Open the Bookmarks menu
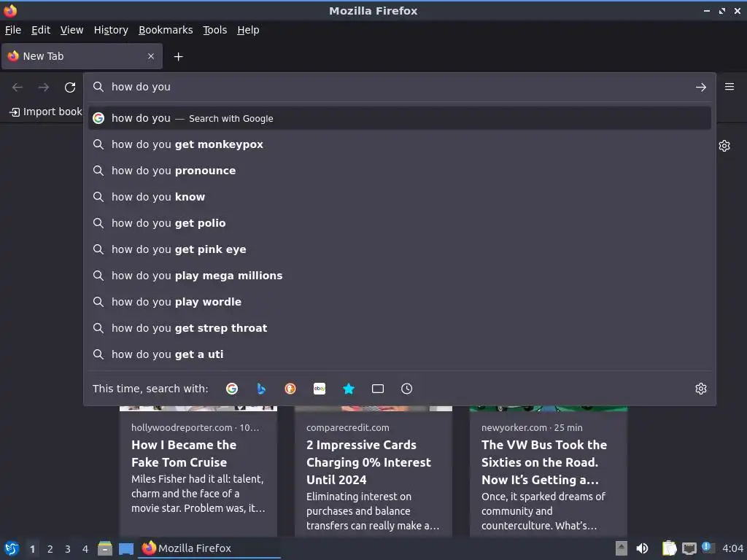Image resolution: width=747 pixels, height=560 pixels. [166, 30]
